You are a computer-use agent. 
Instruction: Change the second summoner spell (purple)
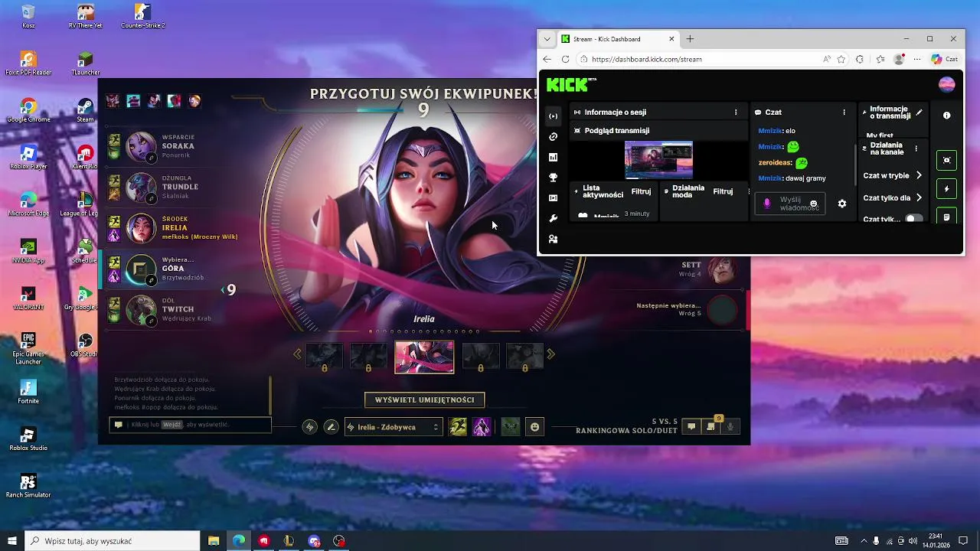[482, 427]
